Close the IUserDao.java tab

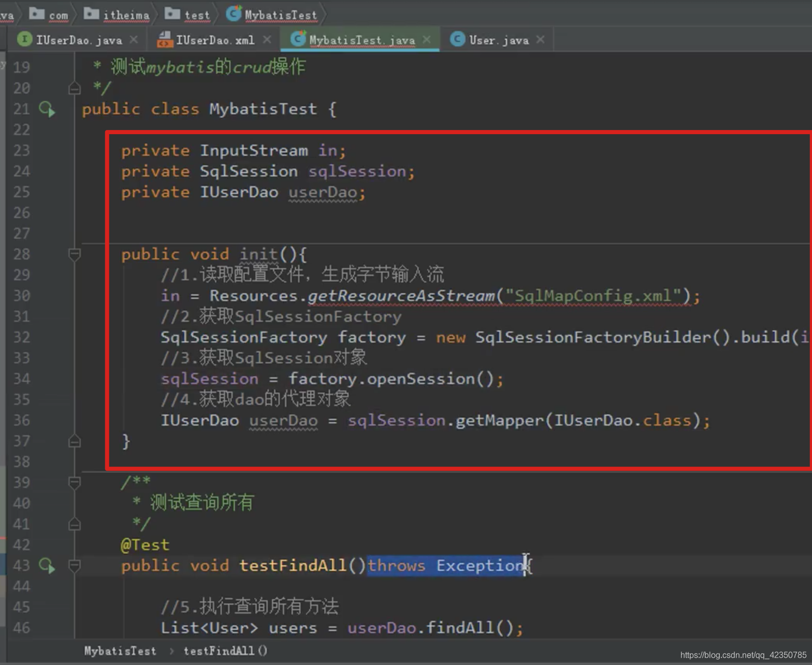pos(134,39)
